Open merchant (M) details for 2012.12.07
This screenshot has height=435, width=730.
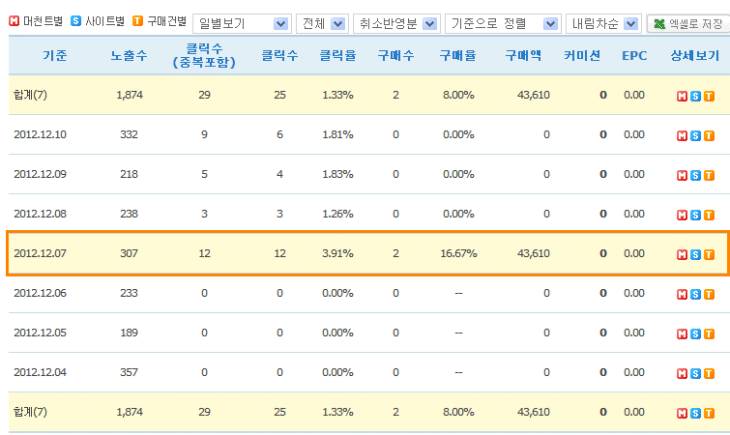point(683,254)
